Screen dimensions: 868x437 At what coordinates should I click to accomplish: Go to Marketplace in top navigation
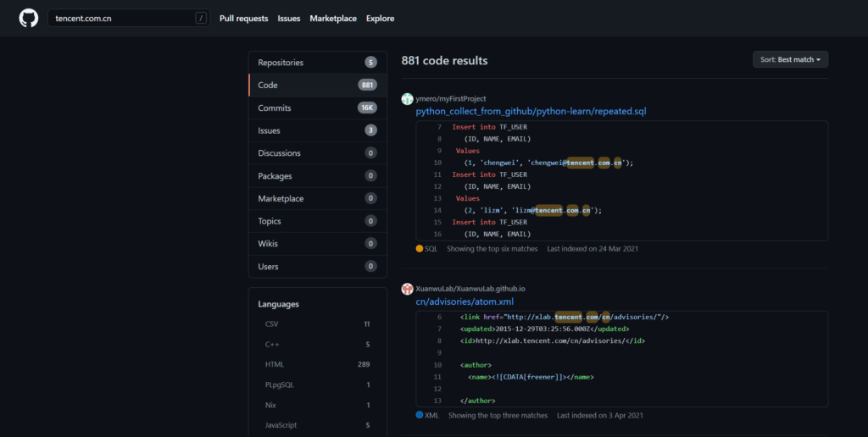point(333,19)
